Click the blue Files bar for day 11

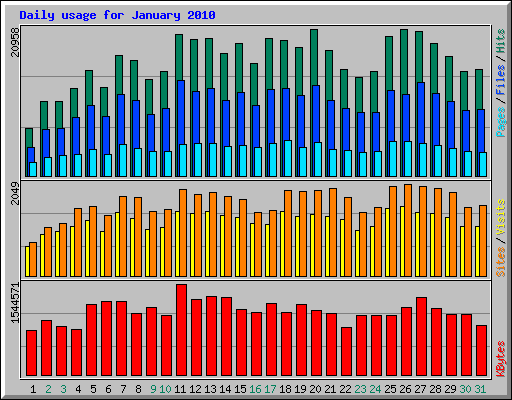click(x=181, y=112)
